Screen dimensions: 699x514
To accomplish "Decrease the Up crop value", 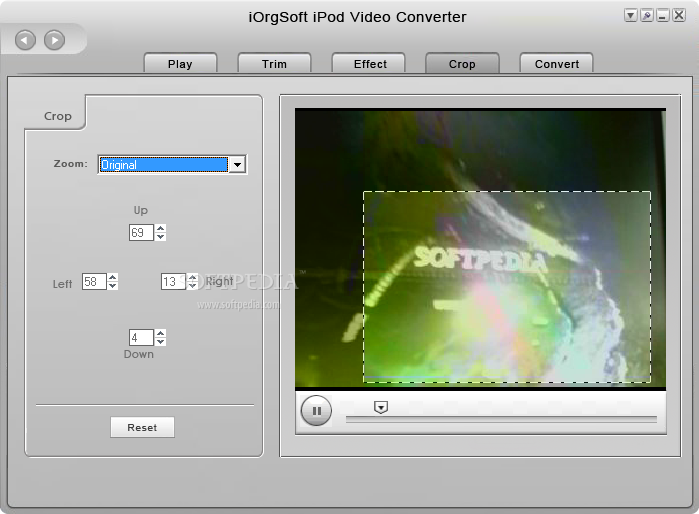I will 161,237.
